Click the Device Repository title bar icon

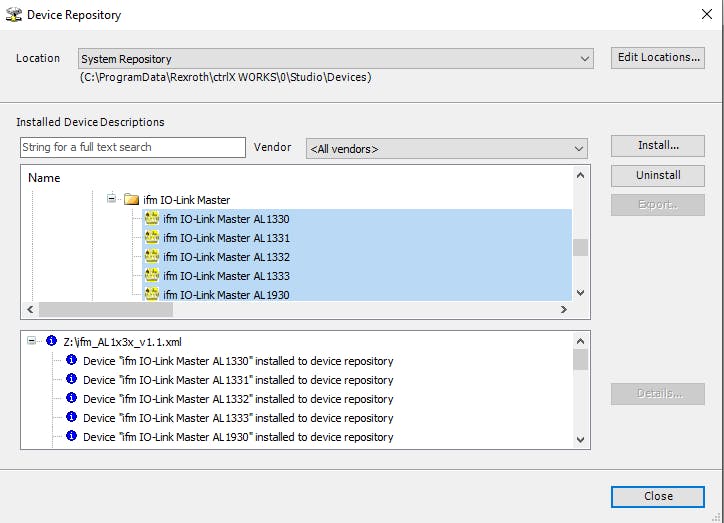point(13,15)
